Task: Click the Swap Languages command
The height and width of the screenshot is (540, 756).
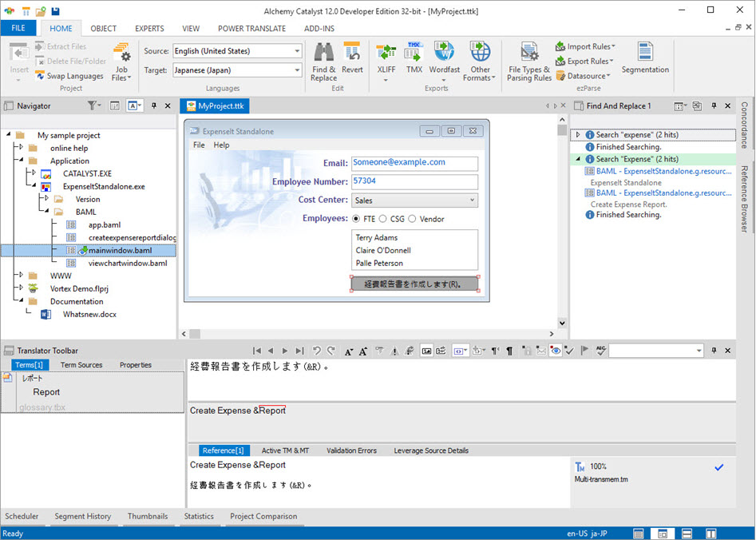Action: click(69, 76)
